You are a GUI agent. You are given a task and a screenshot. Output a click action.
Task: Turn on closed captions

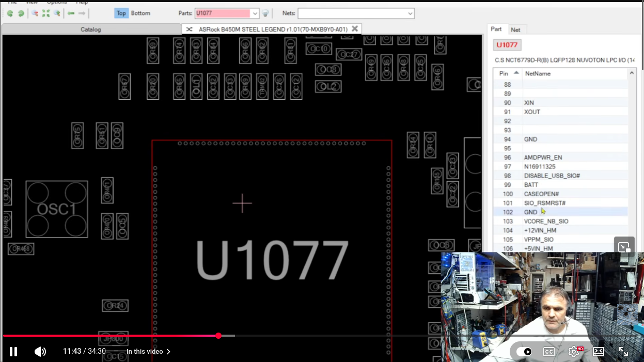tap(549, 352)
